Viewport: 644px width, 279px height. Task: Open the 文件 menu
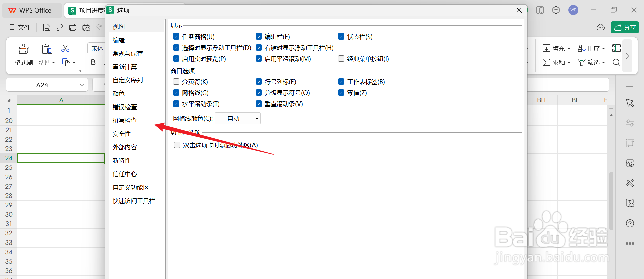click(20, 27)
